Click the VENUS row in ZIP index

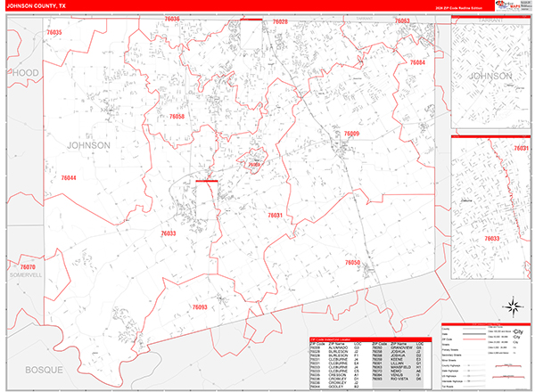click(x=398, y=375)
